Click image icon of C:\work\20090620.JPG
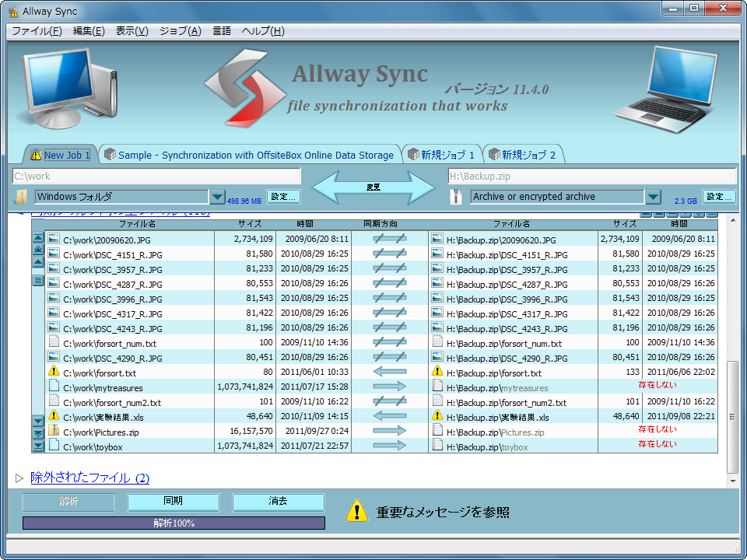This screenshot has height=560, width=747. pyautogui.click(x=54, y=239)
